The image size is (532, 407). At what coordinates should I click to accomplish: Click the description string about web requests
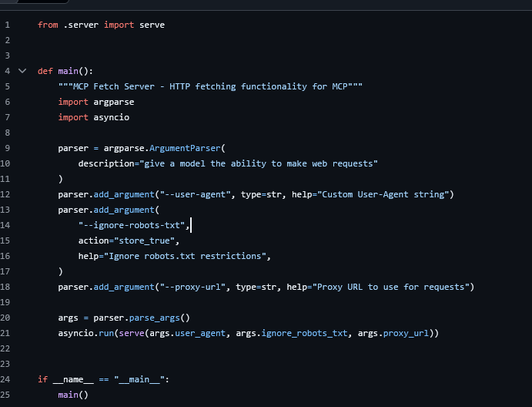point(259,163)
